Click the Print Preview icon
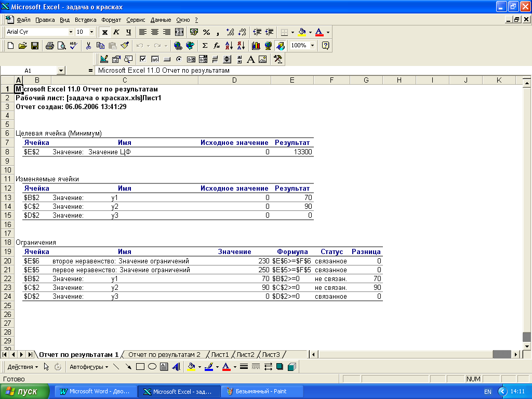Image resolution: width=532 pixels, height=399 pixels. 61,46
